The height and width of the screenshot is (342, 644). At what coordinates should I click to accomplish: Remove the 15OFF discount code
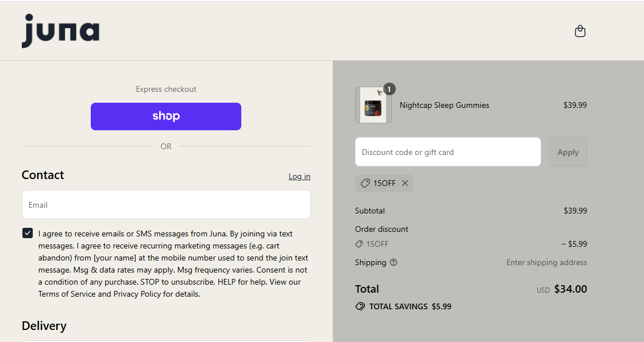tap(405, 183)
